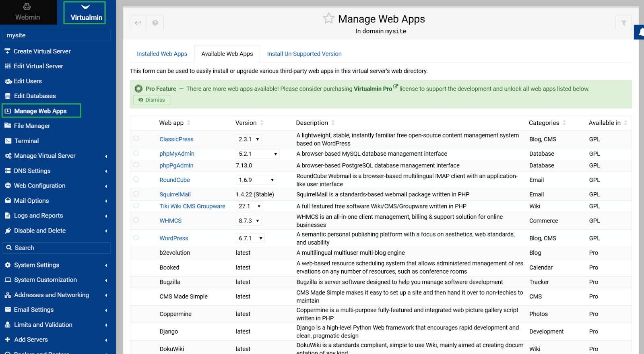This screenshot has height=354, width=644.
Task: Select the Available Web Apps tab
Action: (x=227, y=54)
